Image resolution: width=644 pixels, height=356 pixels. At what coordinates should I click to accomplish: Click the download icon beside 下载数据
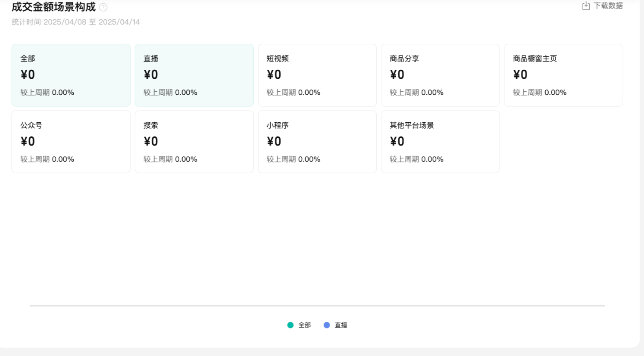click(x=586, y=6)
